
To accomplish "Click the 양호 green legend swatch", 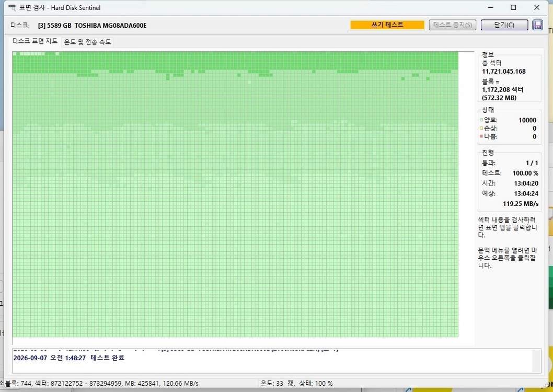I will [x=481, y=120].
